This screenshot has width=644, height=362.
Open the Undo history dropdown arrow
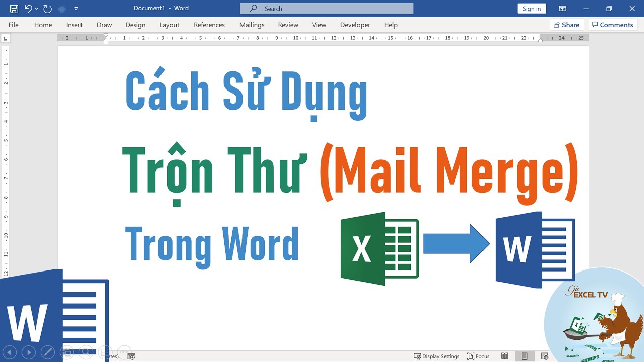37,9
